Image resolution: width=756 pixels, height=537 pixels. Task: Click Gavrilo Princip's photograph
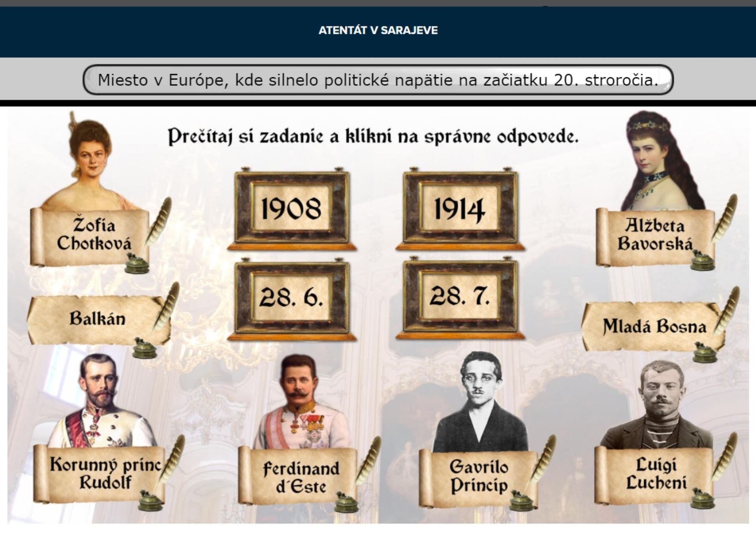pos(480,402)
